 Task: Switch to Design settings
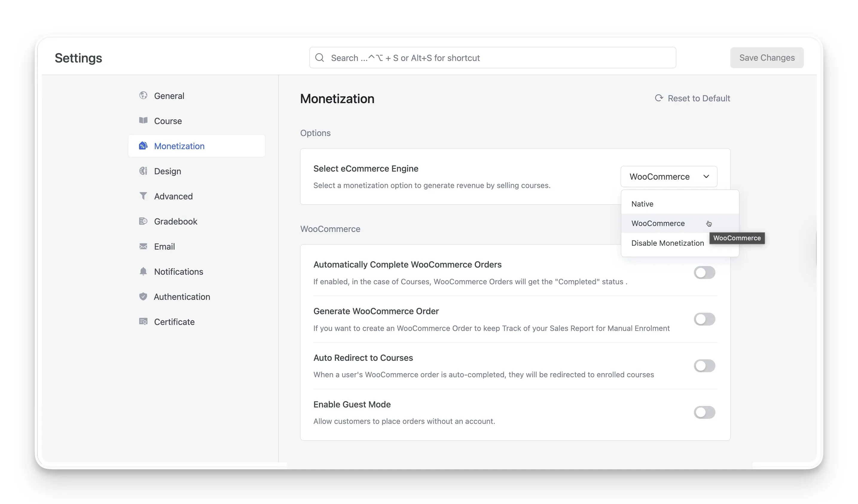point(196,171)
